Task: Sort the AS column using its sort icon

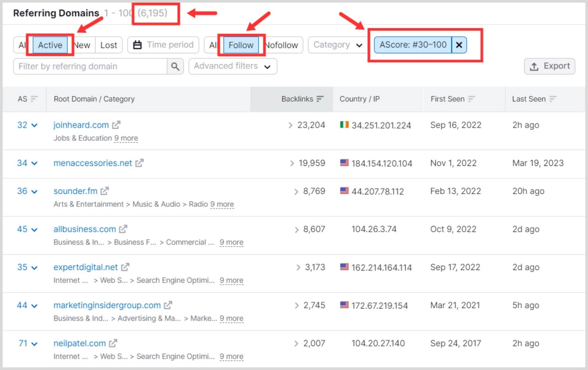Action: tap(34, 99)
